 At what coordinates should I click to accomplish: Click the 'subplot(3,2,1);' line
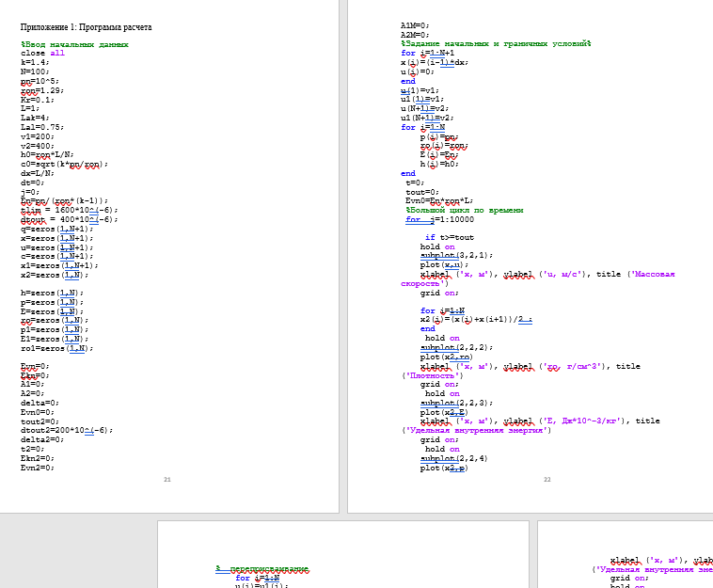[x=456, y=255]
